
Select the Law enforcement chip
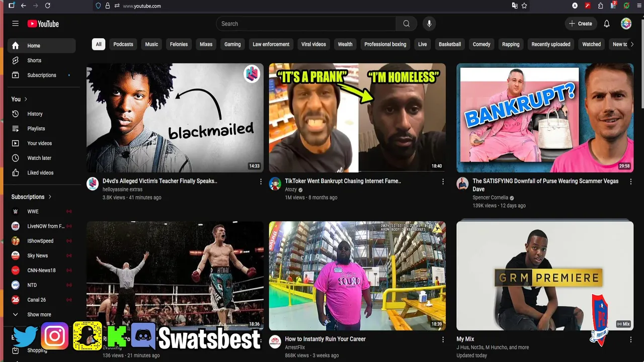coord(271,44)
